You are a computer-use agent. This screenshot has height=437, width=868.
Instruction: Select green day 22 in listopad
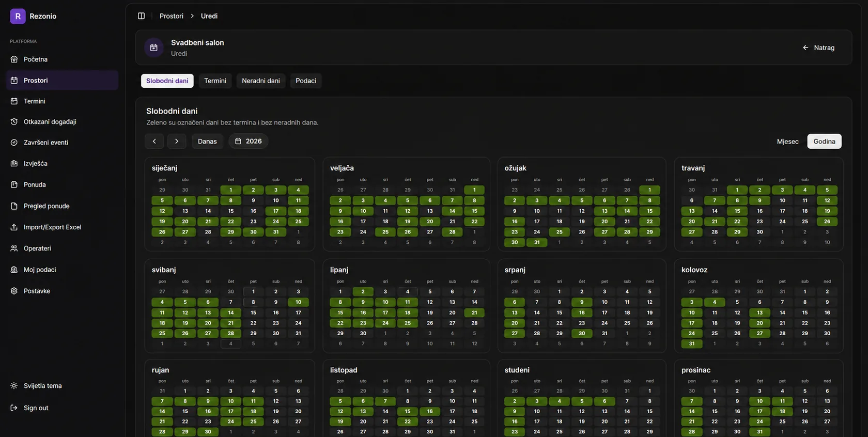(x=408, y=422)
